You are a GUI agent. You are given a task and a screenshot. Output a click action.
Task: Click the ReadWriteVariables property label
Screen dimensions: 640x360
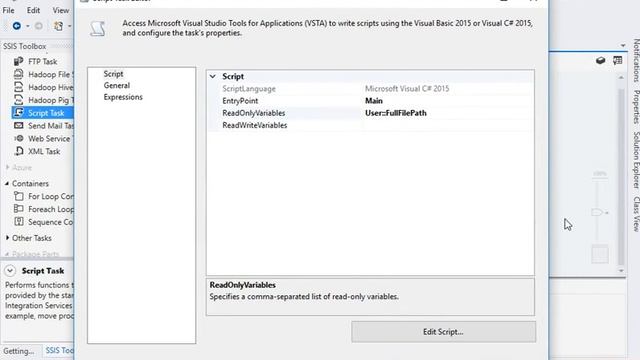point(254,125)
